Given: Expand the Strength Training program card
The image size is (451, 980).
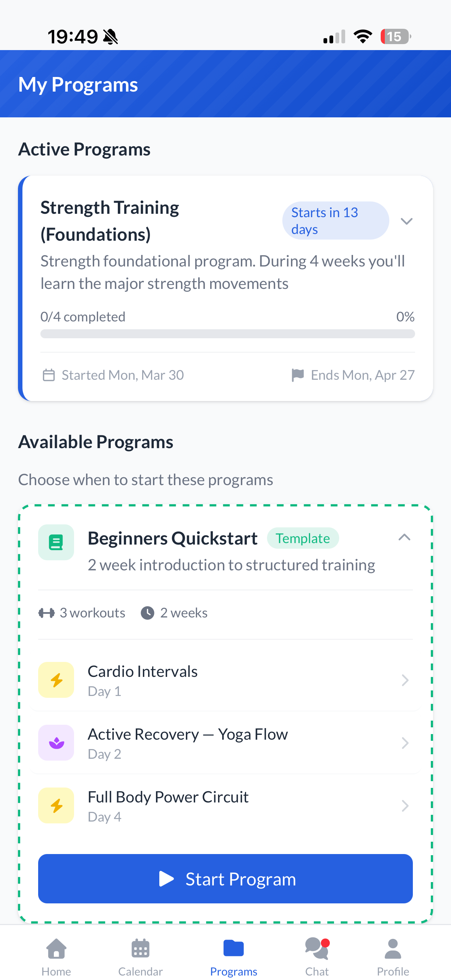Looking at the screenshot, I should click(407, 221).
